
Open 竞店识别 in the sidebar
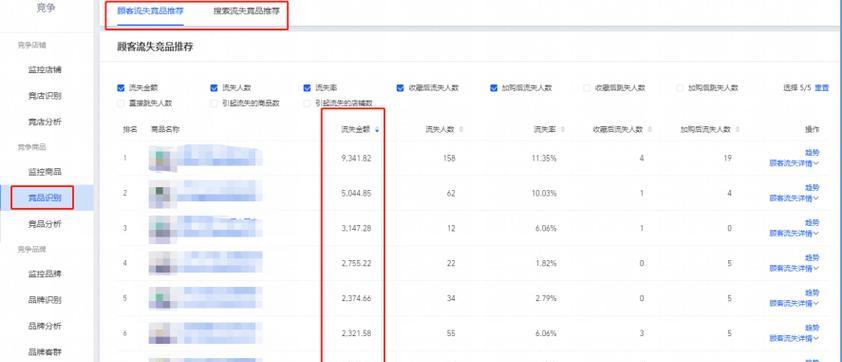click(45, 96)
